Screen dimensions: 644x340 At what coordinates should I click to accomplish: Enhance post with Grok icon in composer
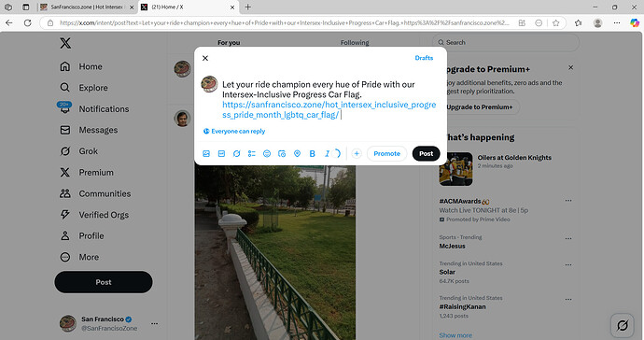coord(236,154)
